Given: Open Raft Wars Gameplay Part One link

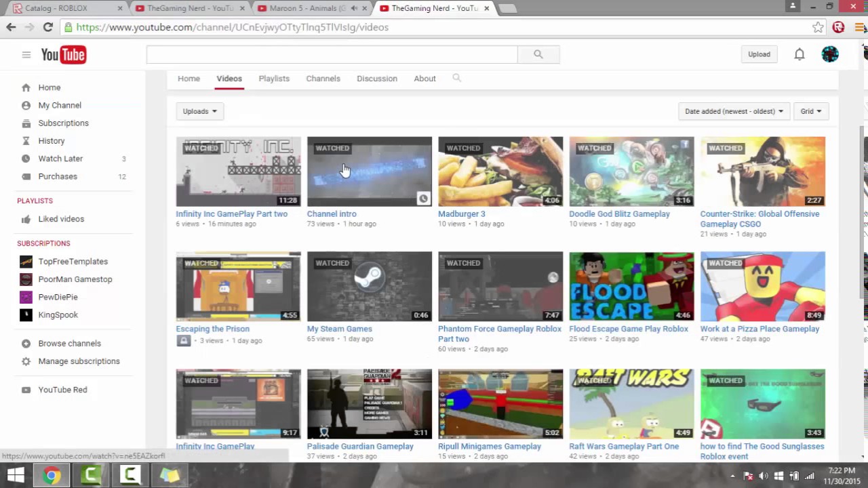Looking at the screenshot, I should (624, 446).
